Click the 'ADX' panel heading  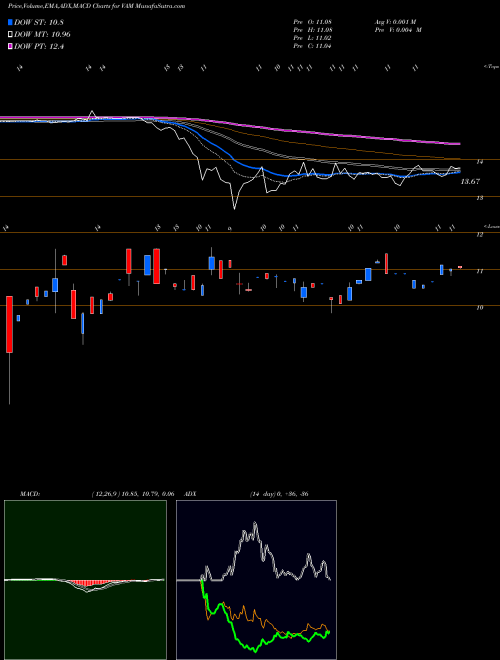(190, 494)
